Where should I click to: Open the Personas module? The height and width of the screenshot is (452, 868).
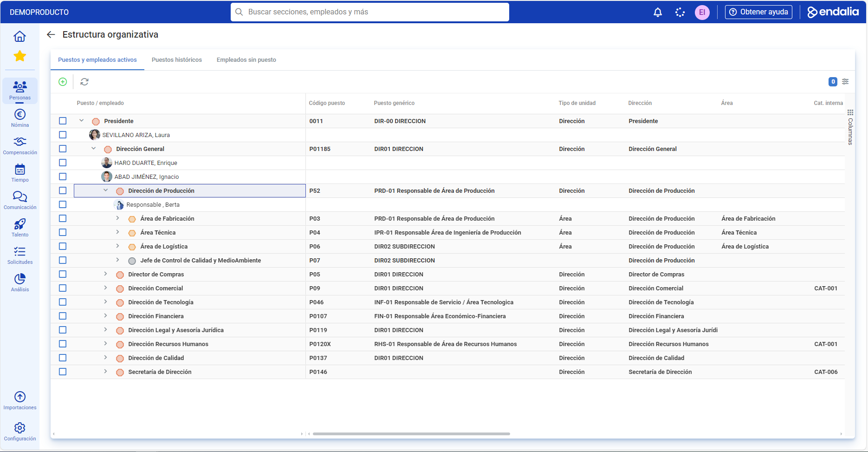tap(20, 90)
